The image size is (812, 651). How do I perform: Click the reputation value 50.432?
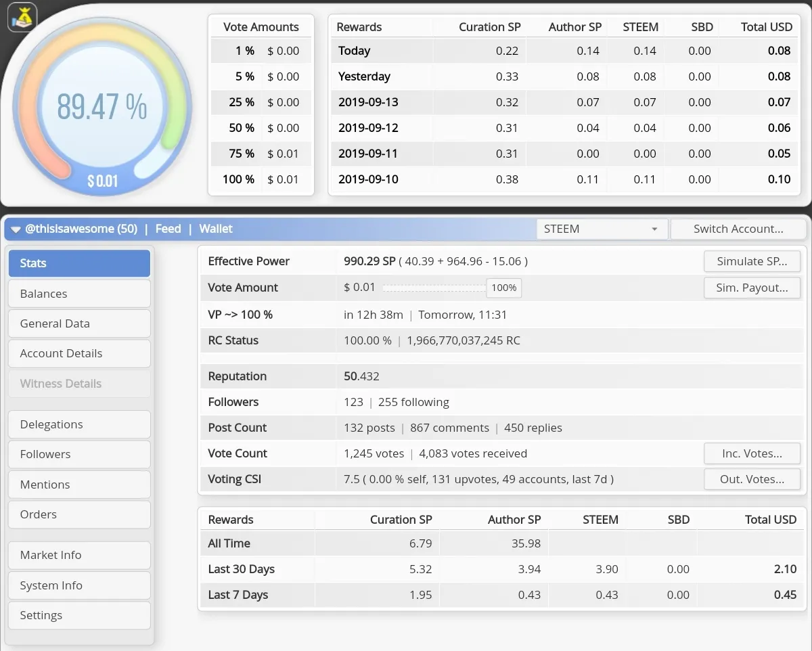coord(362,376)
